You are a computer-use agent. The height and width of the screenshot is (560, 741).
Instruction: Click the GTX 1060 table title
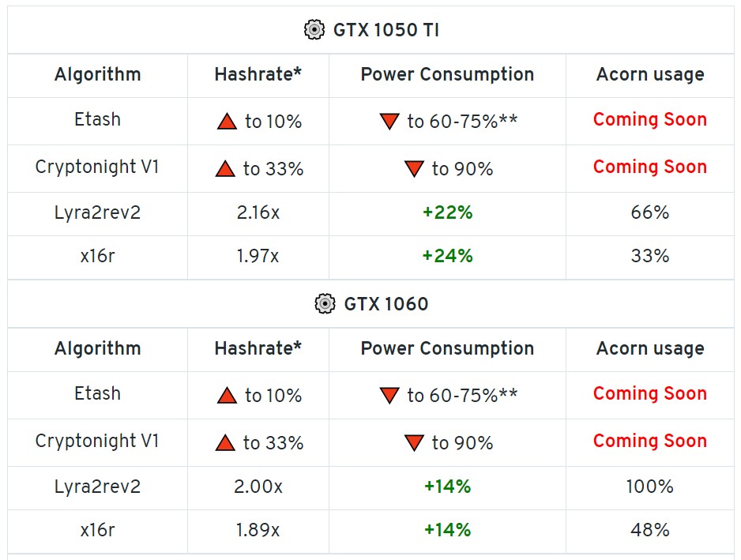386,304
